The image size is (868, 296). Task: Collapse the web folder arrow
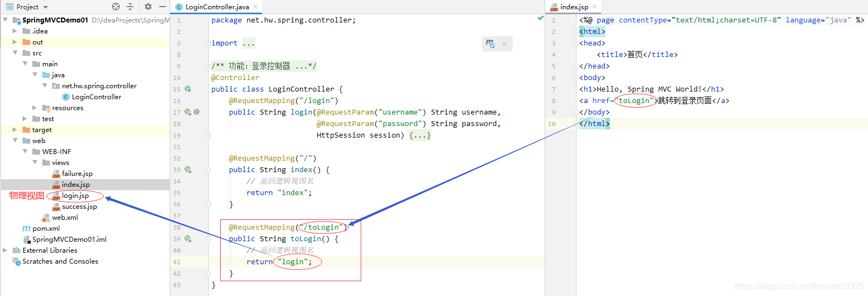15,141
